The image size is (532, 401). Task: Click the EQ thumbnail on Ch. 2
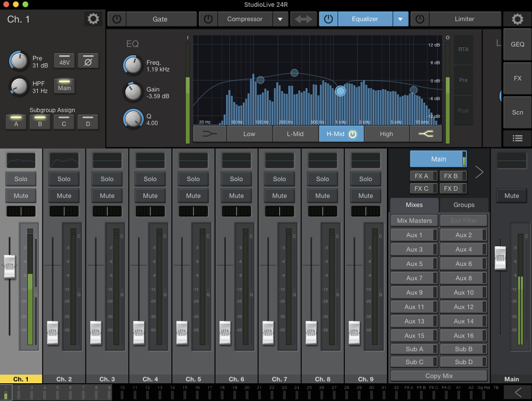(x=64, y=160)
